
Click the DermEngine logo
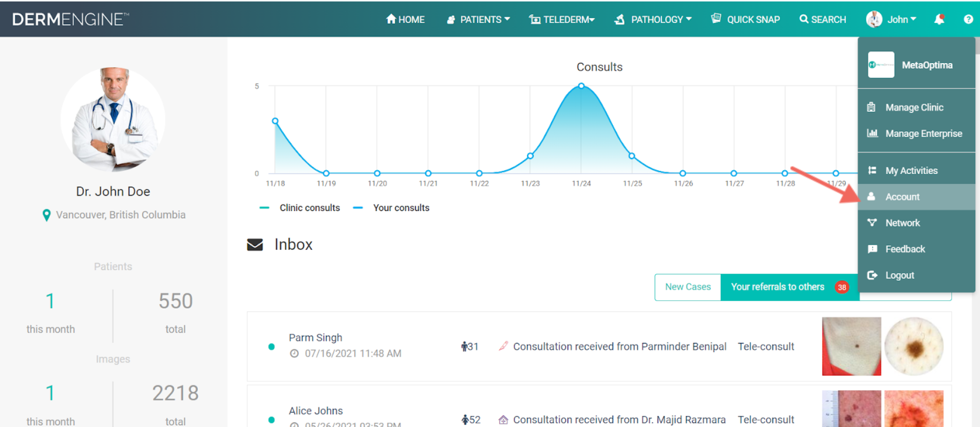pyautogui.click(x=70, y=20)
